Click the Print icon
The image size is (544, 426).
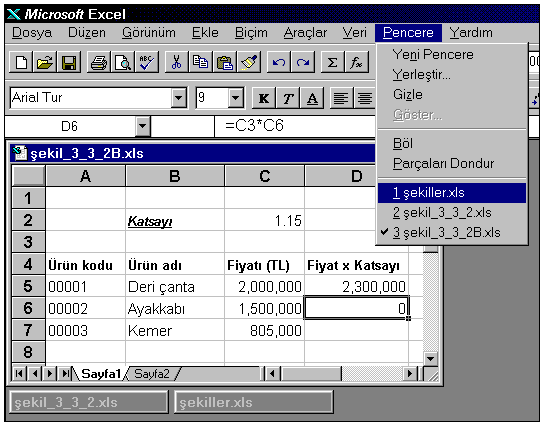click(x=99, y=62)
